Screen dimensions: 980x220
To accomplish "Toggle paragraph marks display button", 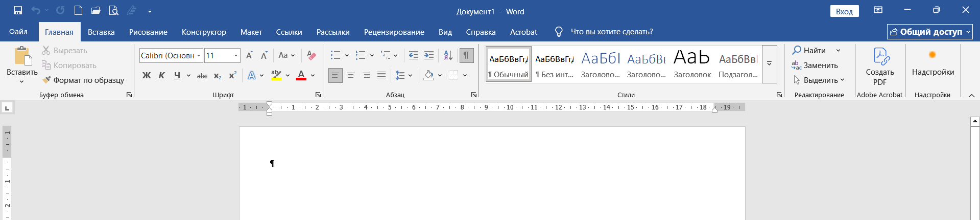I will [466, 55].
